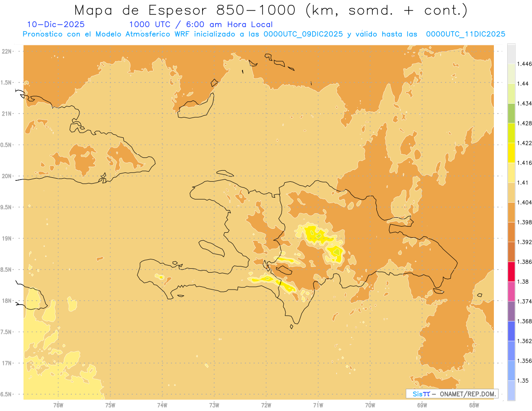Click the '20N' latitude label

click(x=7, y=176)
